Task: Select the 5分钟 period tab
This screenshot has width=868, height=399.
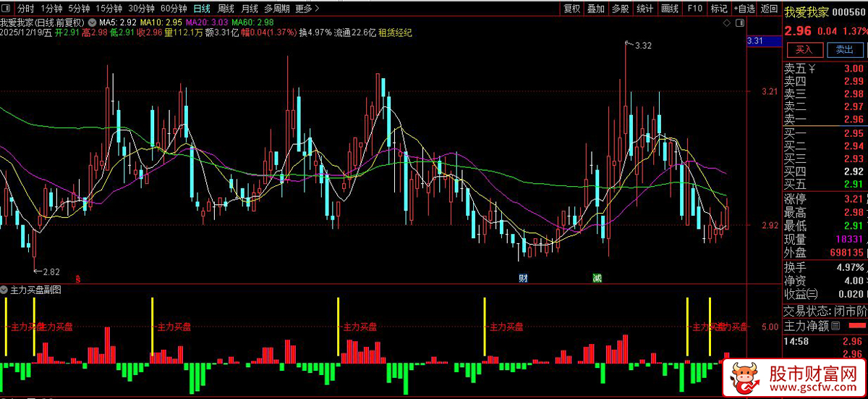Action: pos(79,9)
